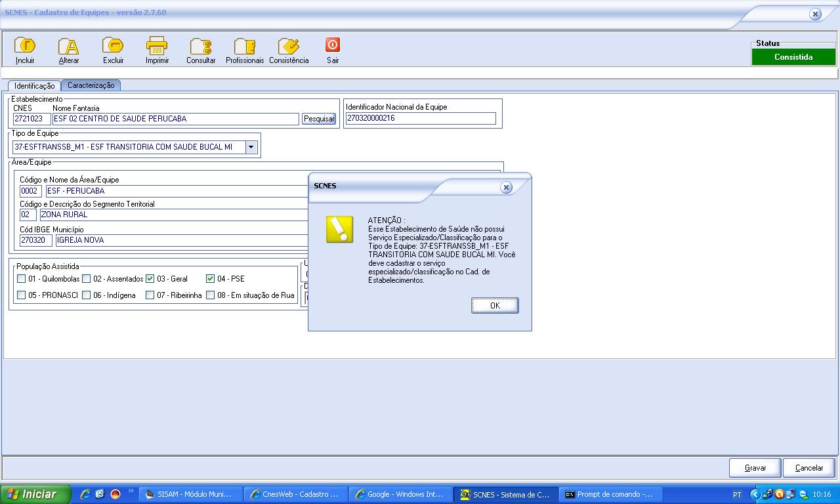
Task: Click the Identificador Nacional da Equipe field
Action: click(421, 119)
